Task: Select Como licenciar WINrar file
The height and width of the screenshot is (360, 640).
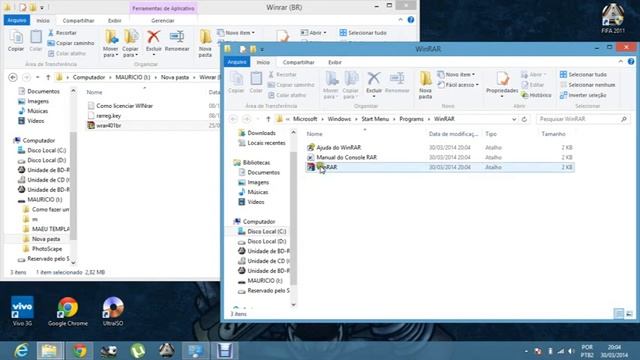Action: coord(120,106)
